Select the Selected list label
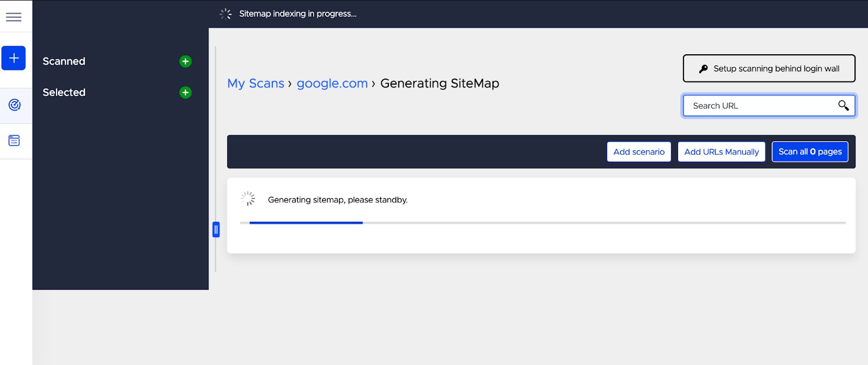The height and width of the screenshot is (365, 868). coord(64,92)
